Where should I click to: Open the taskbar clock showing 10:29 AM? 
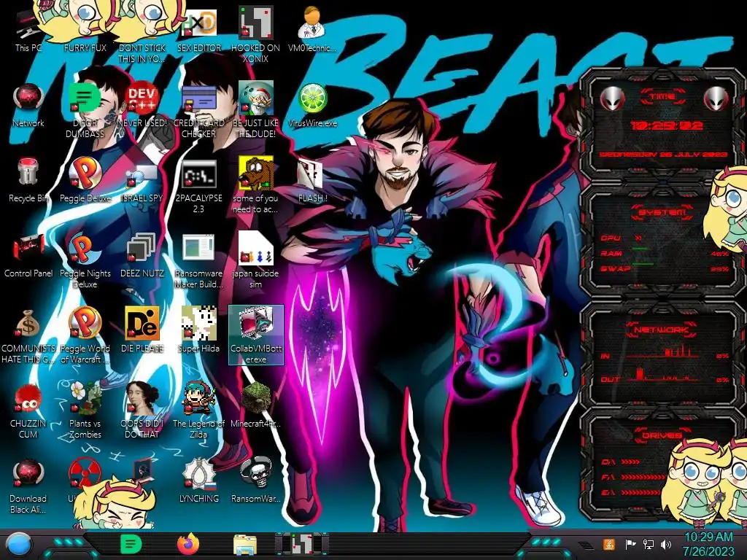pos(708,544)
